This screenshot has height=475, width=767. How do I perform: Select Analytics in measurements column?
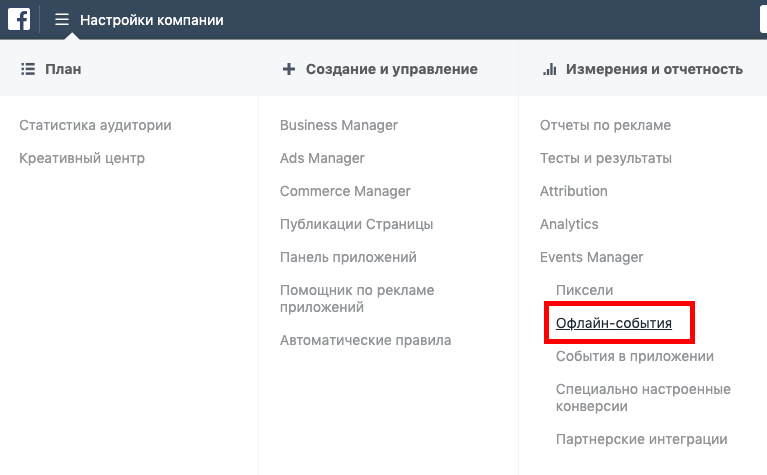(x=569, y=225)
